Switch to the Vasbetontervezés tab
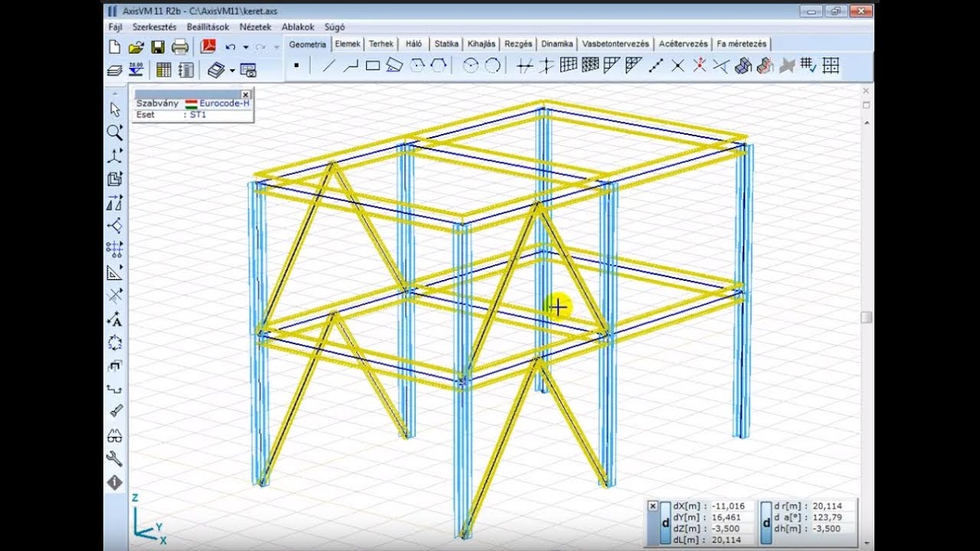Viewport: 980px width, 551px height. [x=616, y=44]
